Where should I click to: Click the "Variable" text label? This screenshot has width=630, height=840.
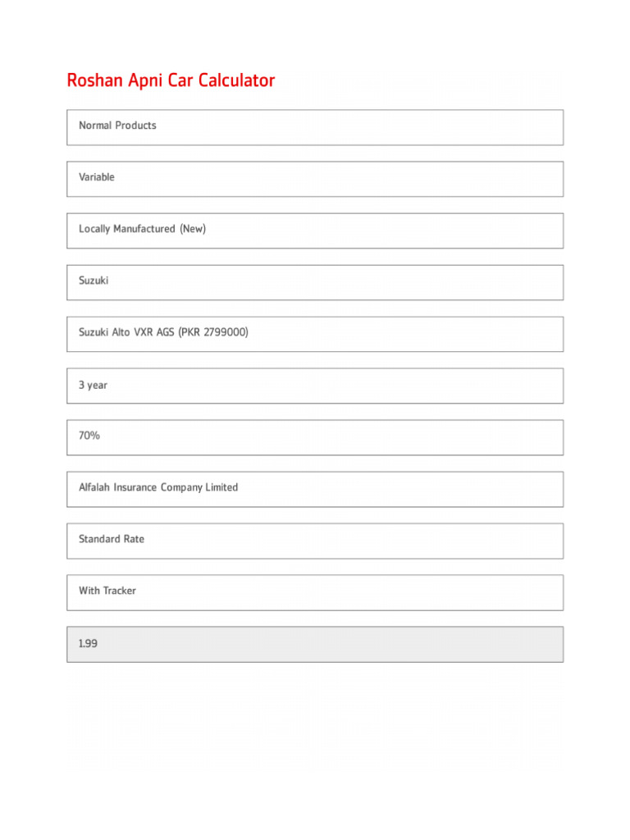(x=97, y=177)
